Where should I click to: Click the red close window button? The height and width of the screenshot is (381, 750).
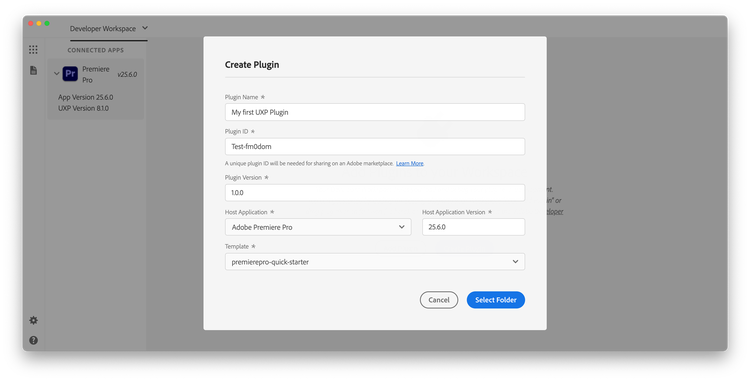coord(31,23)
